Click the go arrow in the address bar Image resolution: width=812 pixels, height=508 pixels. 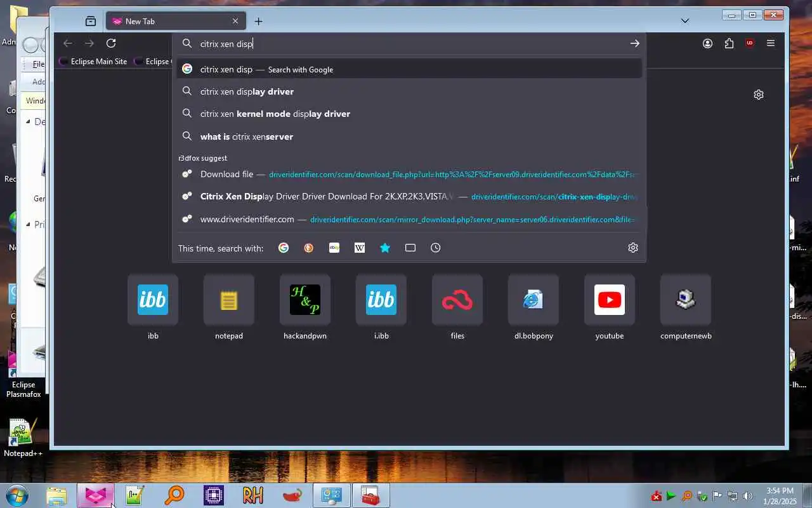[x=634, y=43]
